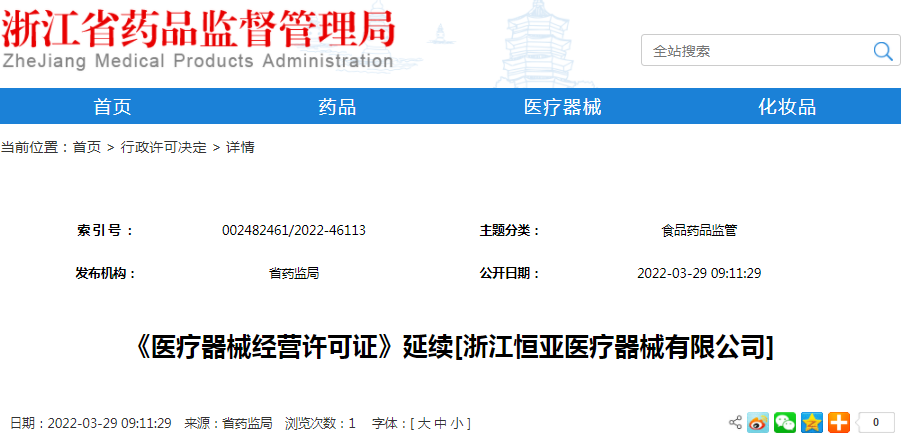Set font size to 大

click(423, 424)
